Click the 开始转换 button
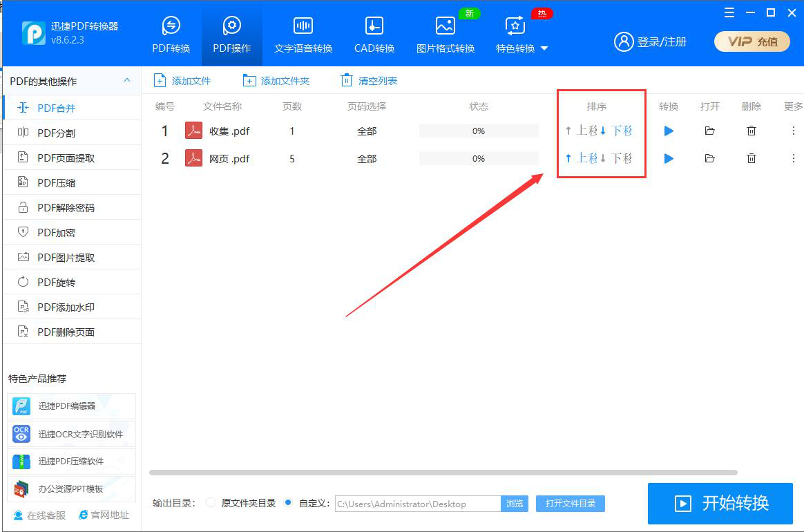Viewport: 804px width, 532px height. click(x=720, y=503)
